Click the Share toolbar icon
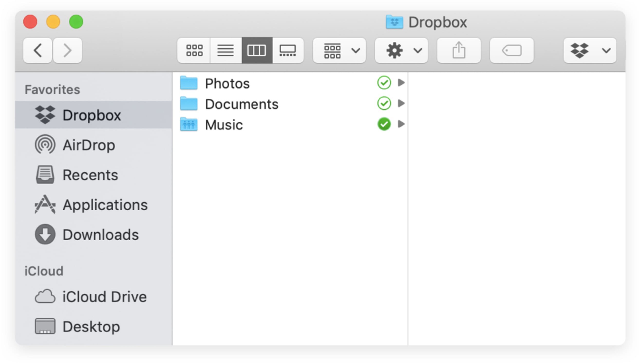The height and width of the screenshot is (364, 639). point(459,50)
